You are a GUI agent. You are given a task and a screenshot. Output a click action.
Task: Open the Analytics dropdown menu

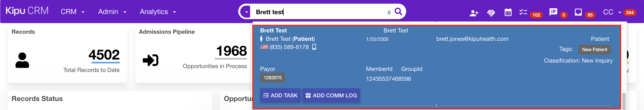point(158,12)
